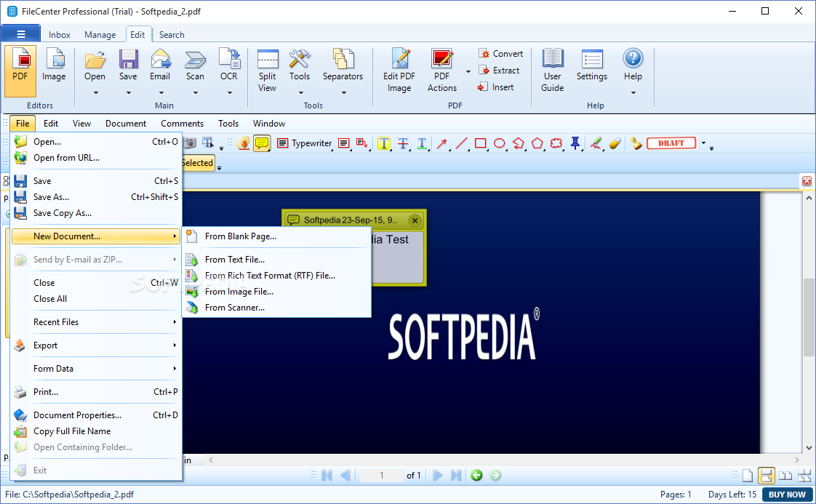Viewport: 816px width, 504px height.
Task: Go to the next page arrow
Action: [438, 476]
